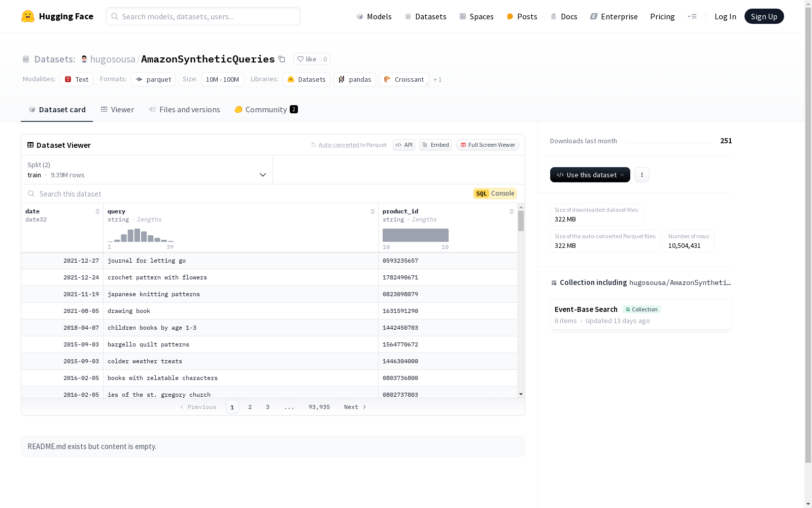This screenshot has height=508, width=812.
Task: Select the Text modality tag
Action: pyautogui.click(x=77, y=79)
